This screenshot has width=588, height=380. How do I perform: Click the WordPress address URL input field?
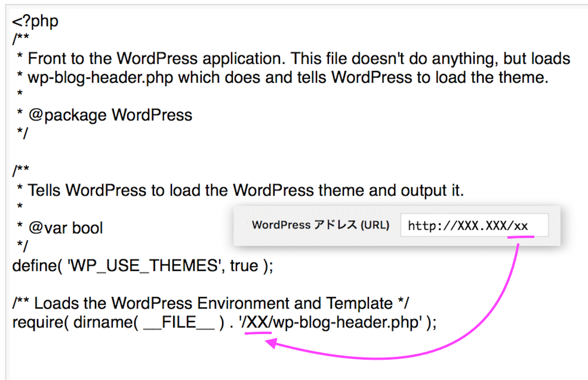tap(475, 225)
